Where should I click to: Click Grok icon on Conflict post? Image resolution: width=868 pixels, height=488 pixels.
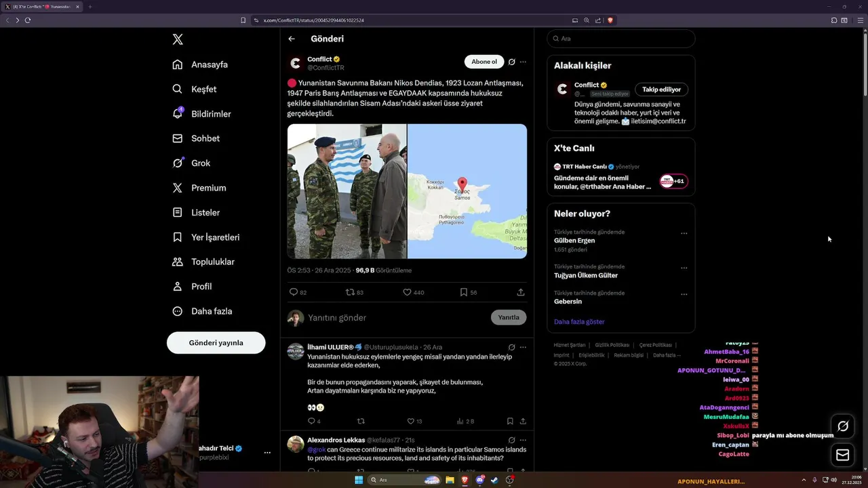pyautogui.click(x=511, y=62)
